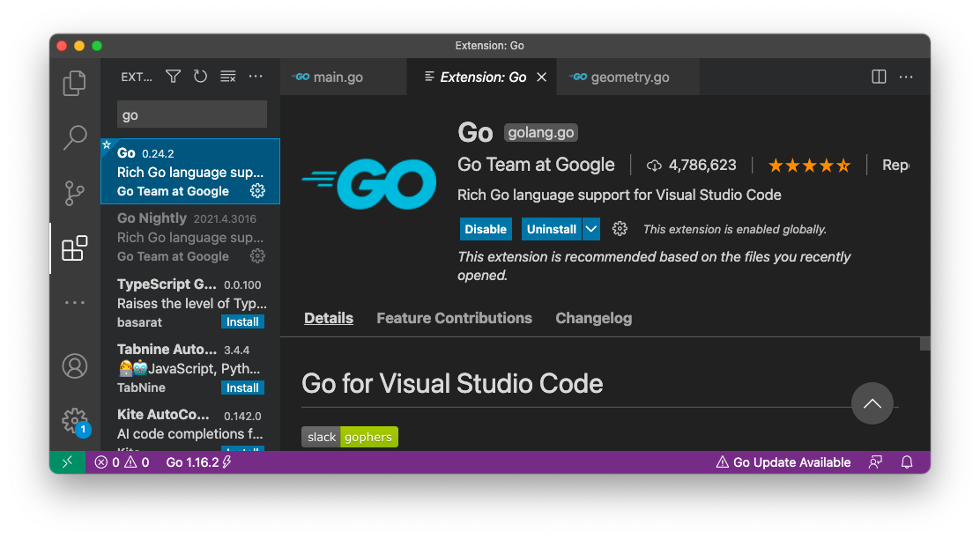Select Go 0.24.2 in extensions list
Image resolution: width=980 pixels, height=539 pixels.
(190, 172)
